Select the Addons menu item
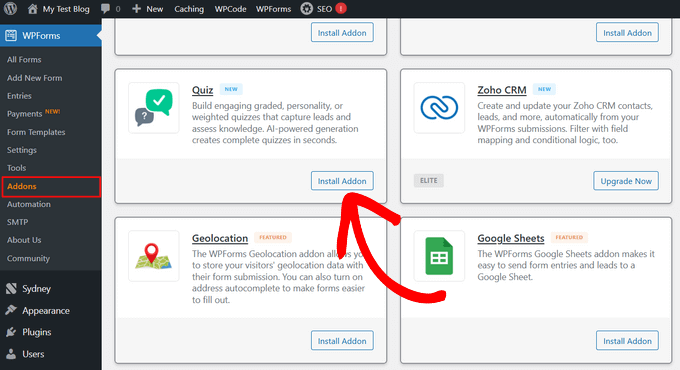The image size is (680, 370). click(x=51, y=187)
